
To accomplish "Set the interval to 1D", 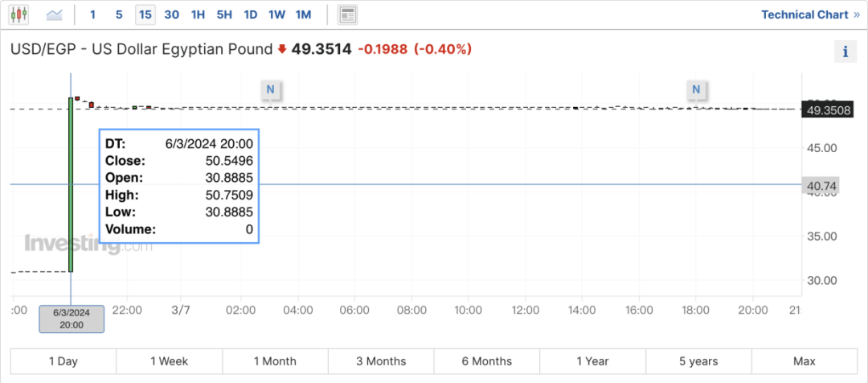I will [x=251, y=14].
